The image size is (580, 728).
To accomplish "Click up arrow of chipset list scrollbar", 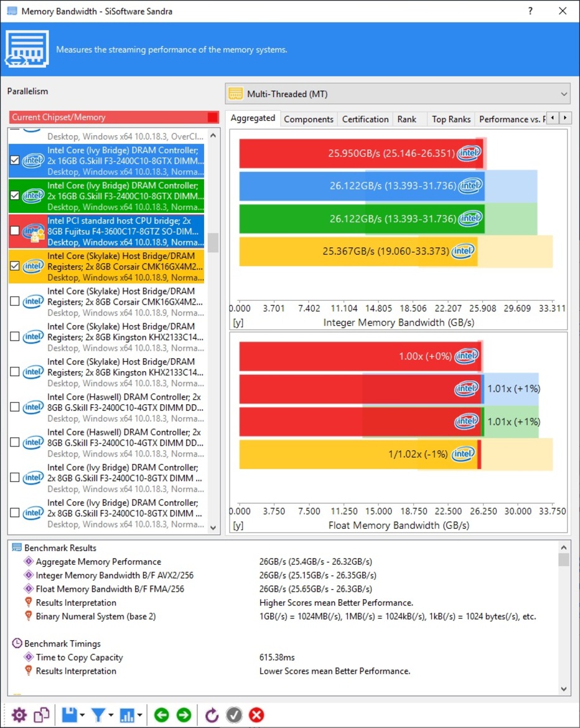I will click(x=213, y=136).
